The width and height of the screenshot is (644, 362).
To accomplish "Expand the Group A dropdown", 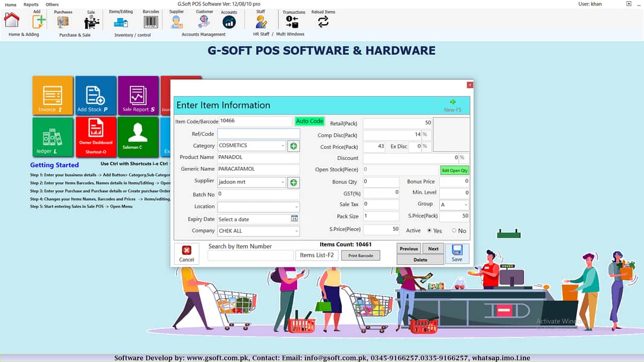I will point(466,205).
